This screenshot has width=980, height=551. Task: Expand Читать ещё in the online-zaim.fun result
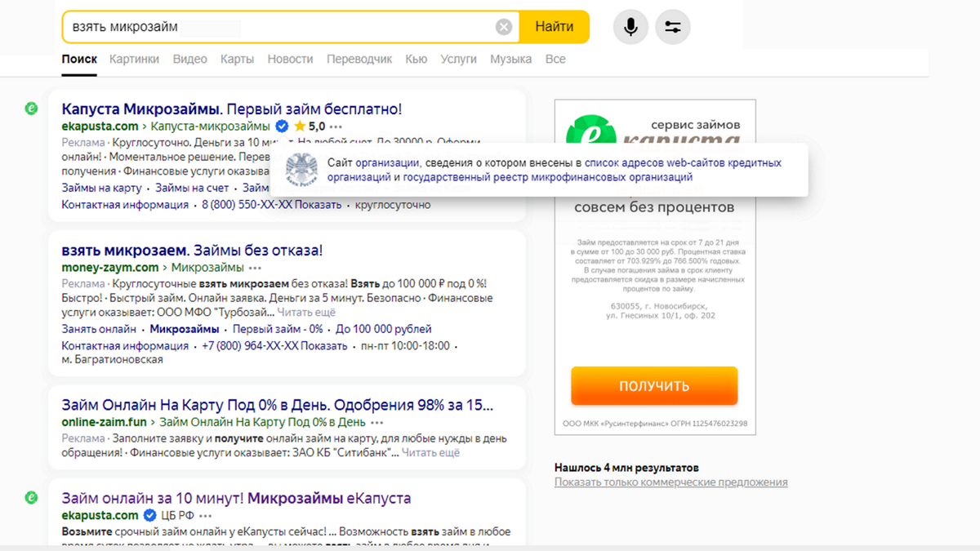(x=430, y=453)
